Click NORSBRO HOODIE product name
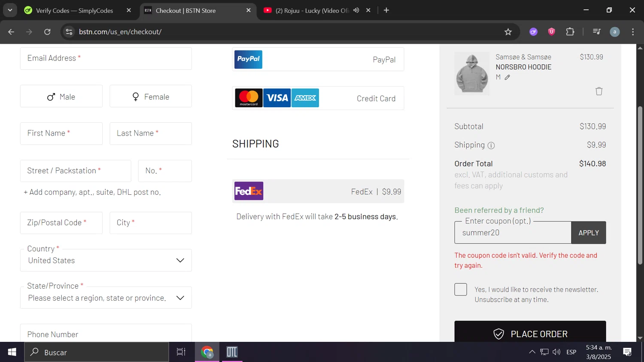Viewport: 644px width, 362px height. (523, 67)
